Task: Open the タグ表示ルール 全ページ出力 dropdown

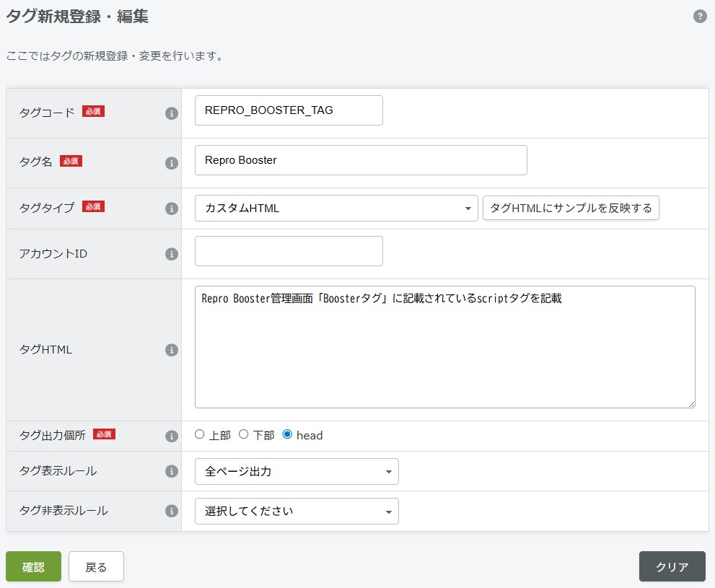Action: (297, 471)
